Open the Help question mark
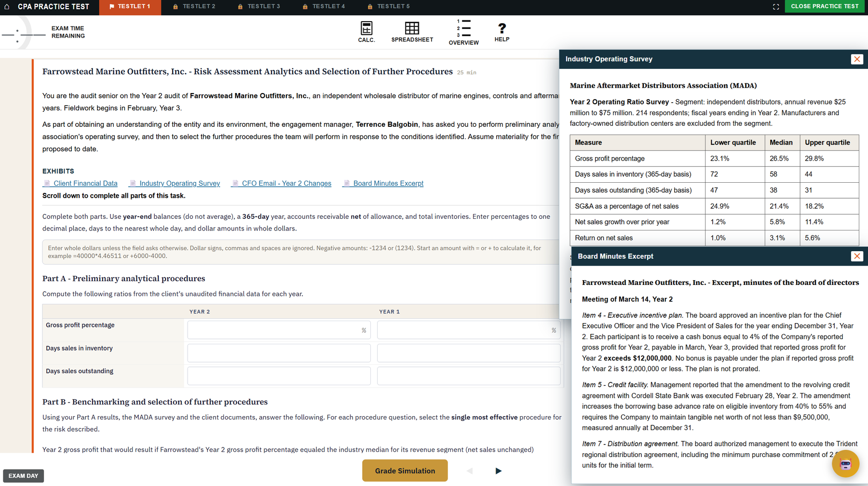The width and height of the screenshot is (868, 486). 502,32
